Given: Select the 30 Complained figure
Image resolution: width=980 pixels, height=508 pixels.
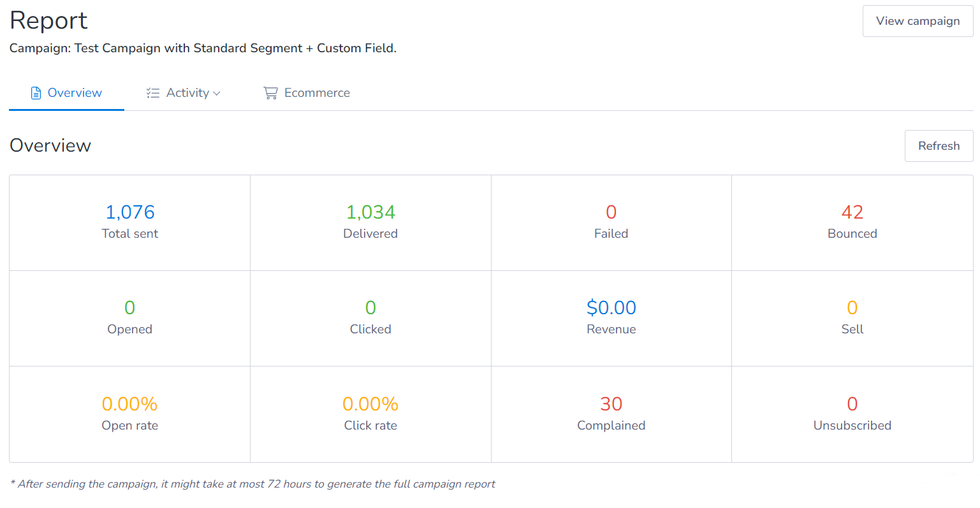Looking at the screenshot, I should click(611, 404).
